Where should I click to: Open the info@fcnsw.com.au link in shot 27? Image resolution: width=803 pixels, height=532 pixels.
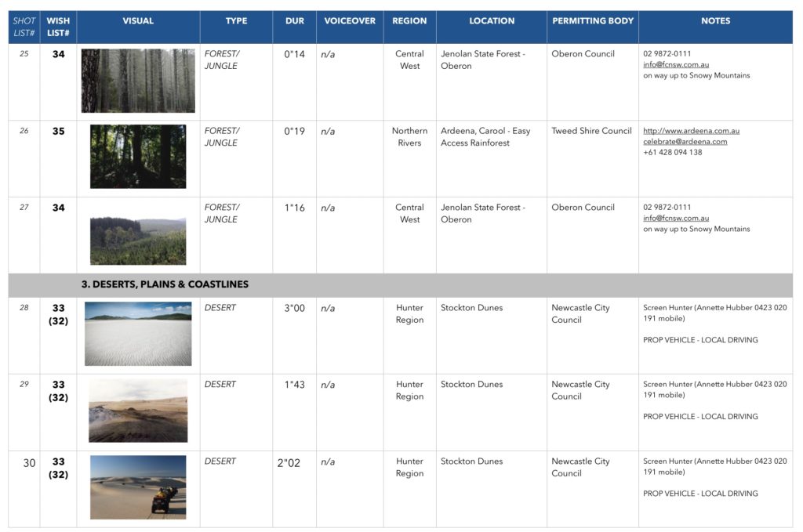coord(676,218)
